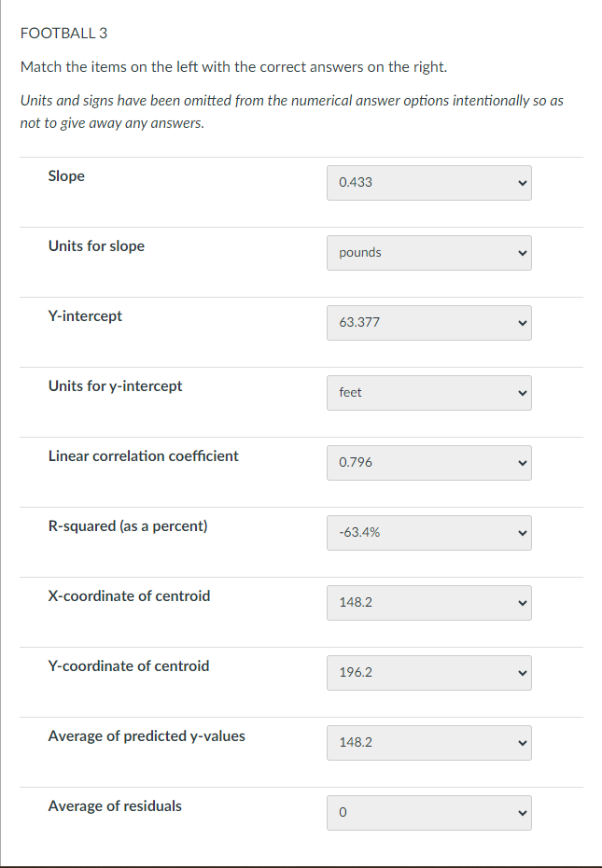The width and height of the screenshot is (602, 868).
Task: Open the Units for y-intercept dropdown
Action: tap(428, 392)
